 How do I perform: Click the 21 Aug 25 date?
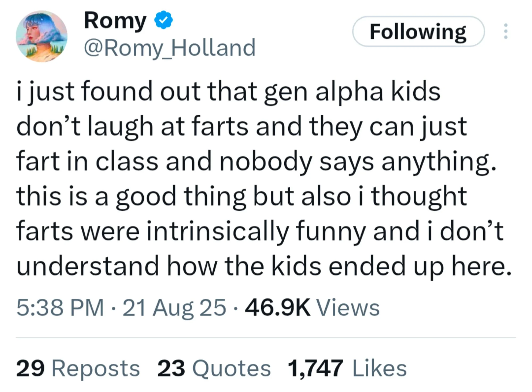(174, 307)
